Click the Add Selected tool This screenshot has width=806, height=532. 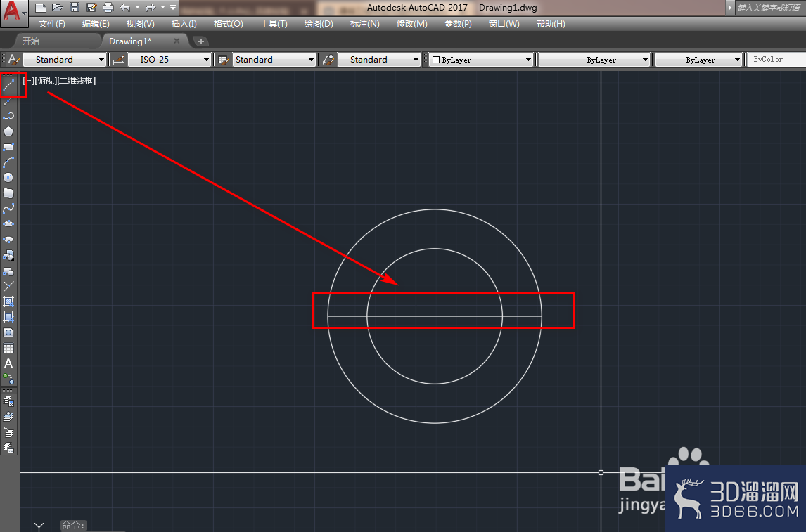[8, 379]
